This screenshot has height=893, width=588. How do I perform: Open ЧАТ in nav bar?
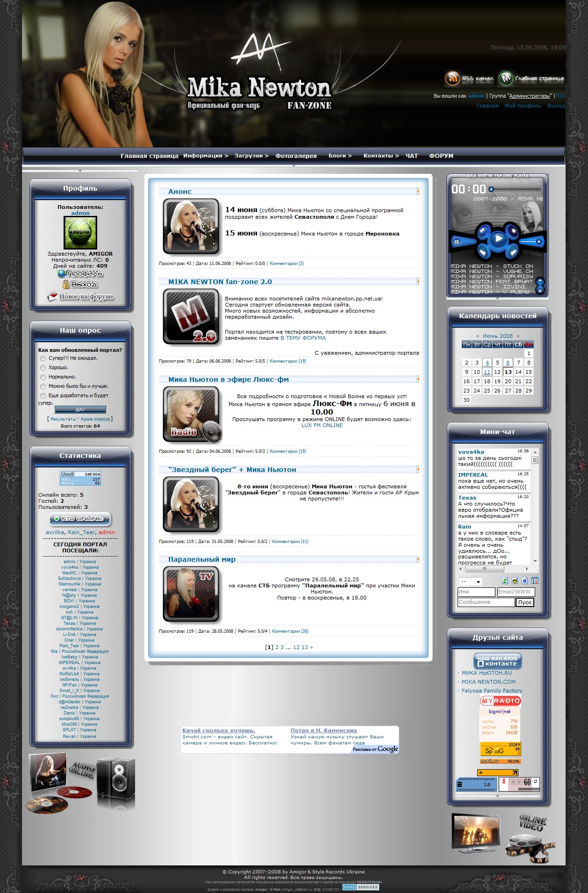412,156
